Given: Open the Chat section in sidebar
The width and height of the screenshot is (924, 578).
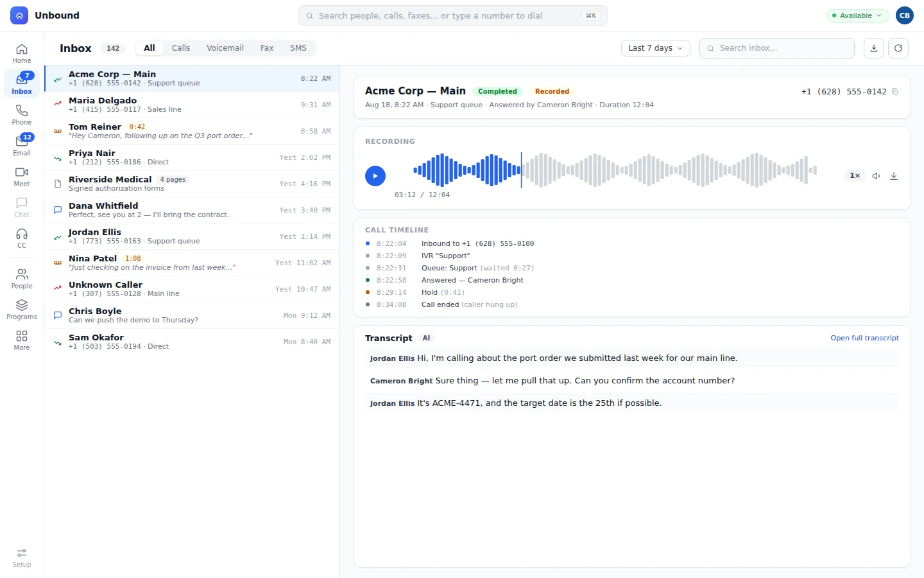Looking at the screenshot, I should [x=22, y=207].
